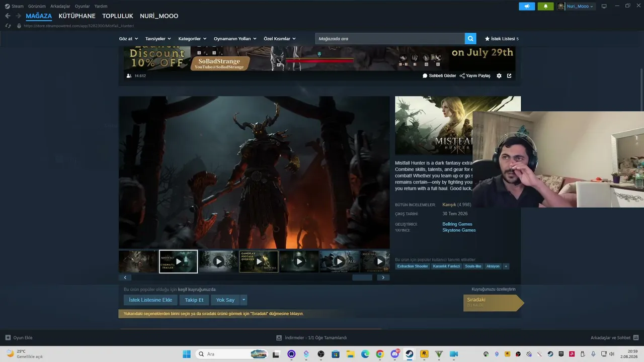The image size is (644, 362).
Task: Expand the Oynamanın Yolları dropdown
Action: (x=235, y=39)
